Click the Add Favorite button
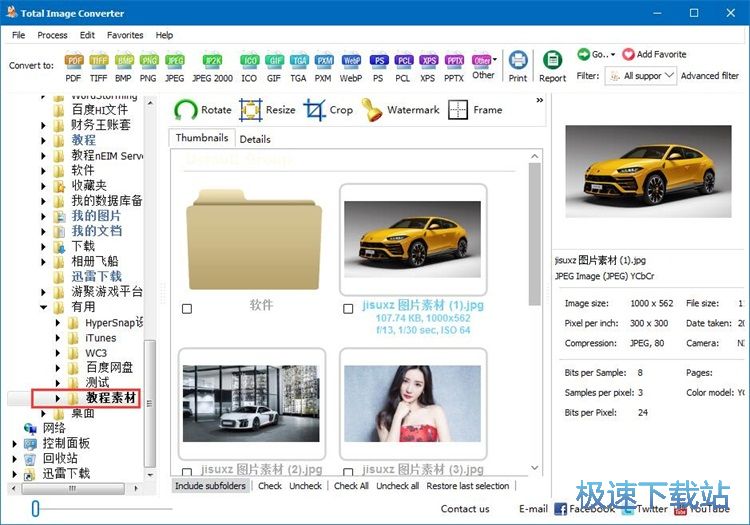This screenshot has height=525, width=750. coord(654,54)
